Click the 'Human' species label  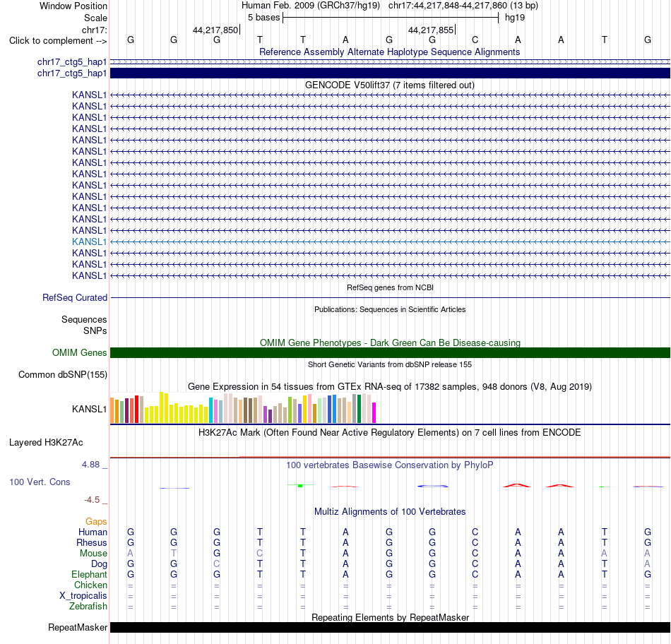click(x=93, y=532)
